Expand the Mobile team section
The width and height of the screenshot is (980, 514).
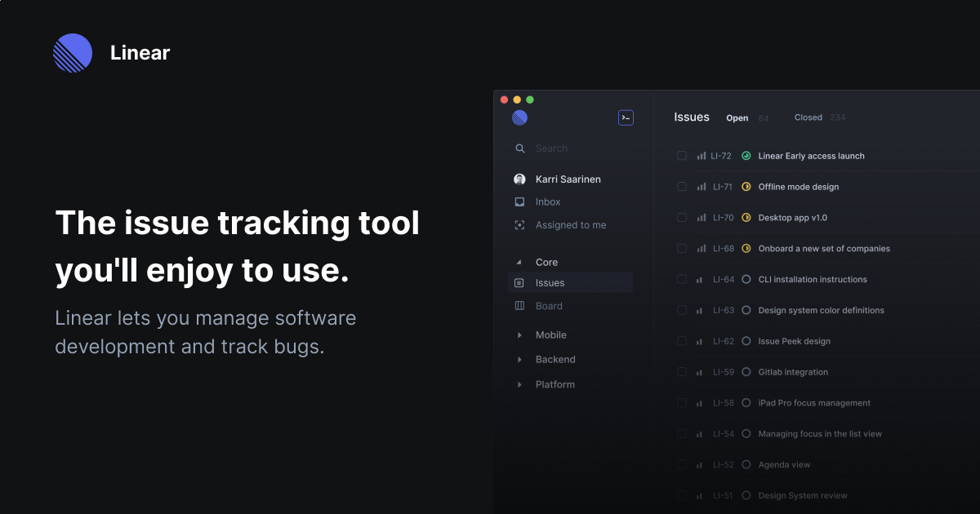pos(519,335)
